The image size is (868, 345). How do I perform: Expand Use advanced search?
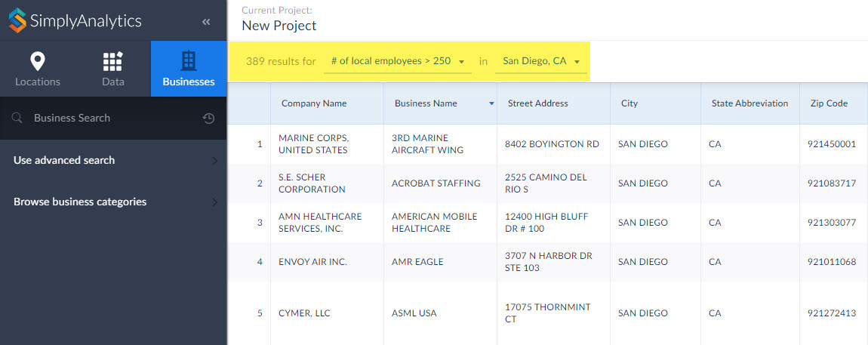click(113, 160)
